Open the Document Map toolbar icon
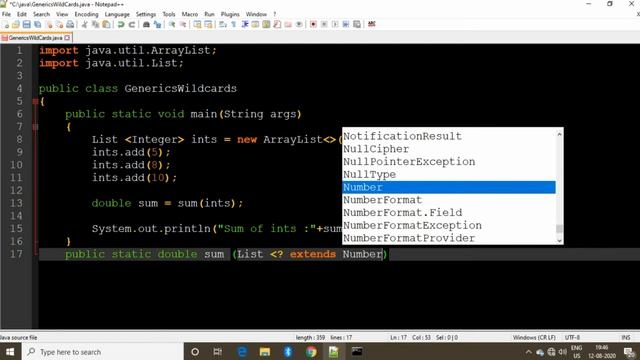This screenshot has width=640, height=360. (266, 24)
